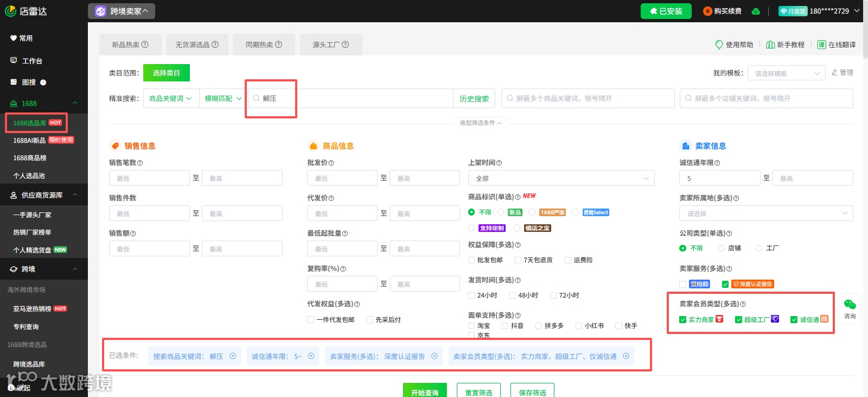Open 使用帮助 lightbulb icon
Viewport: 868px width, 397px height.
click(x=719, y=45)
